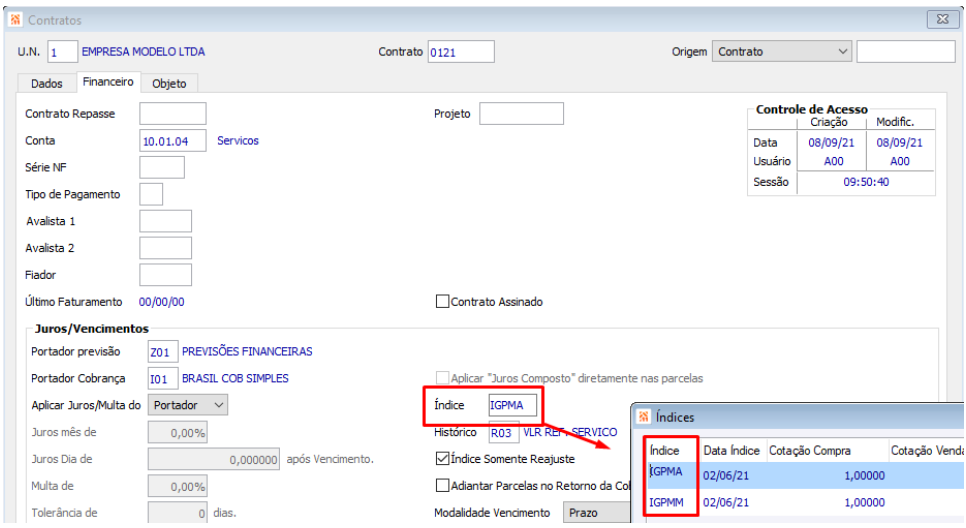Click the Cotação Venda column header
This screenshot has width=966, height=528.
click(926, 450)
